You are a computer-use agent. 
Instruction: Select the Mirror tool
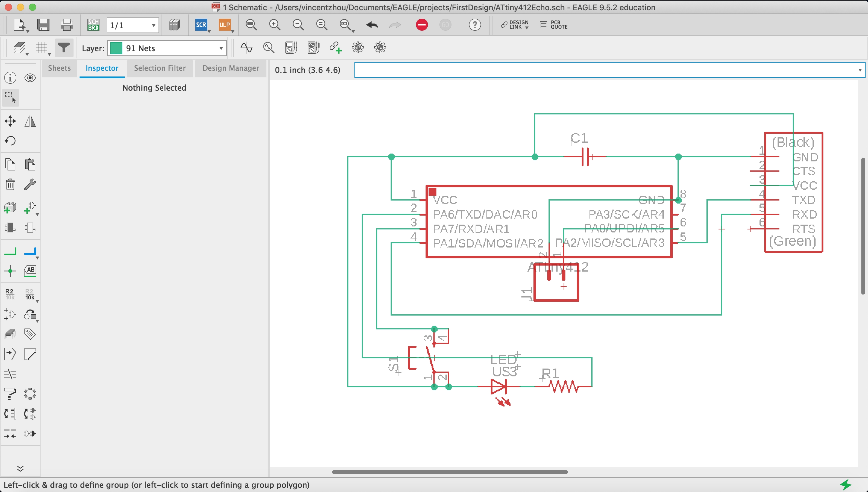point(30,121)
